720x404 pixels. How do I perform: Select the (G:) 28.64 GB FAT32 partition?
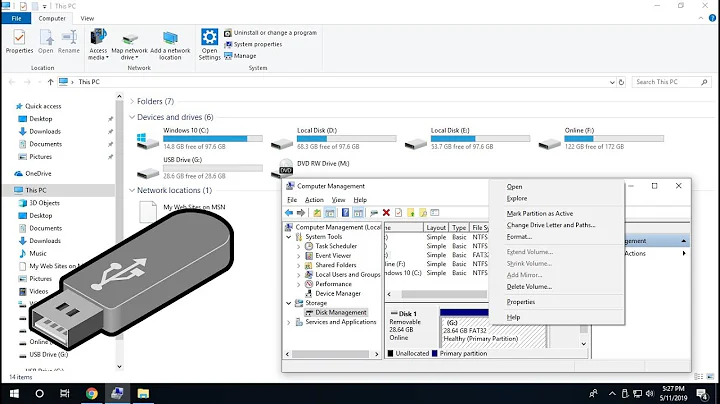pos(493,331)
